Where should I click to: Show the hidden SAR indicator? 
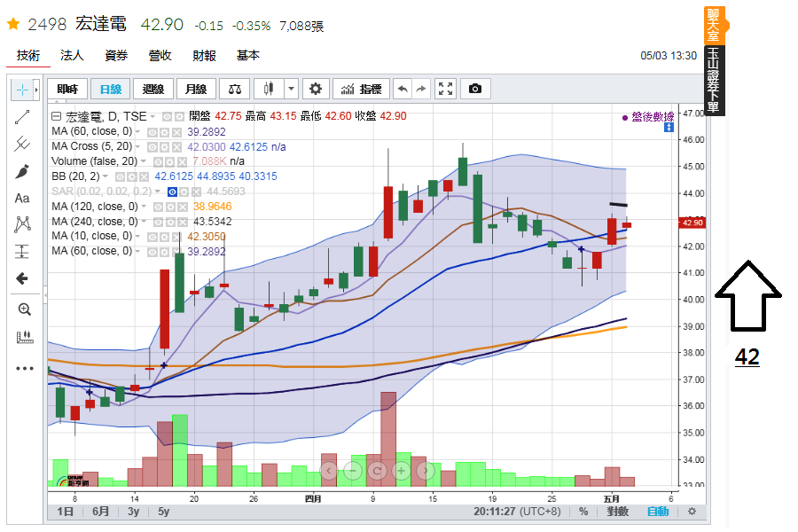pos(173,192)
